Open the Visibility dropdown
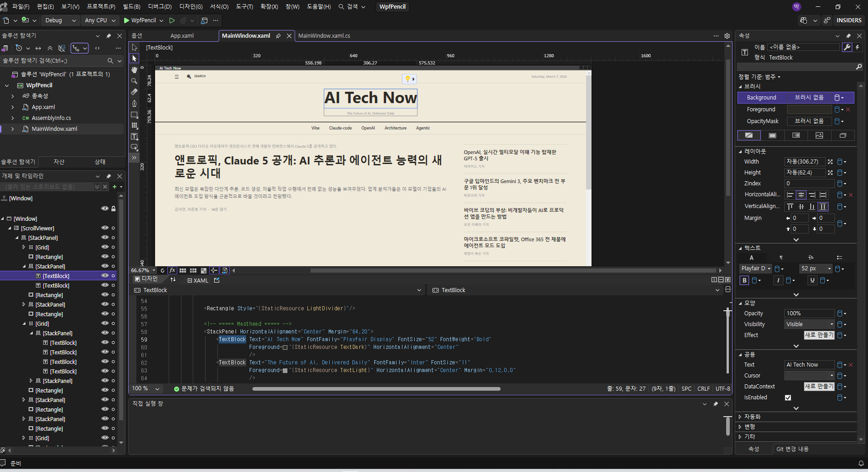Image resolution: width=868 pixels, height=472 pixels. (809, 324)
